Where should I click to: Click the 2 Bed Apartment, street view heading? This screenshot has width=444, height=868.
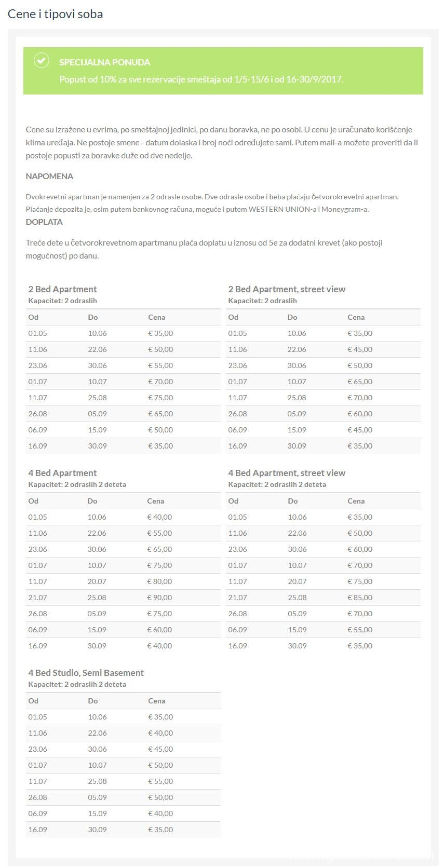(287, 289)
